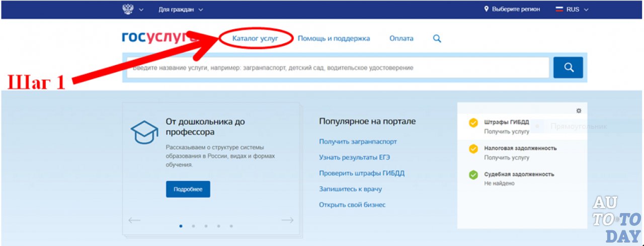
Task: Select the fourth carousel dot
Action: tap(219, 226)
